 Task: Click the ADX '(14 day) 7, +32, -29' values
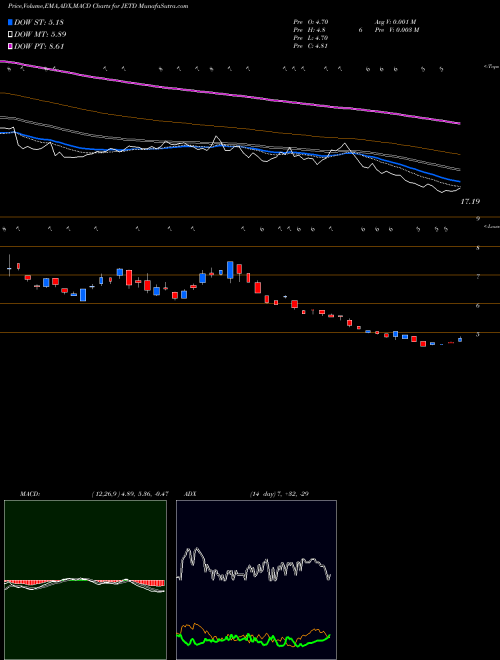279,494
